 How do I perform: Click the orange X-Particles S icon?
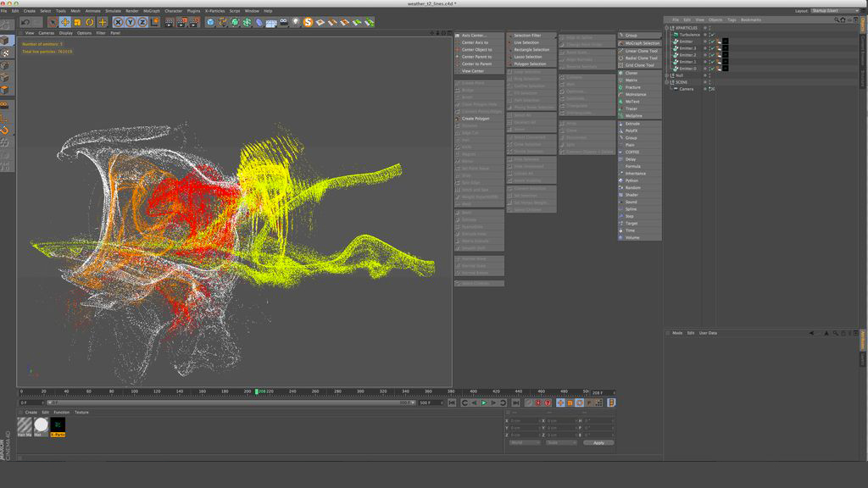click(307, 22)
